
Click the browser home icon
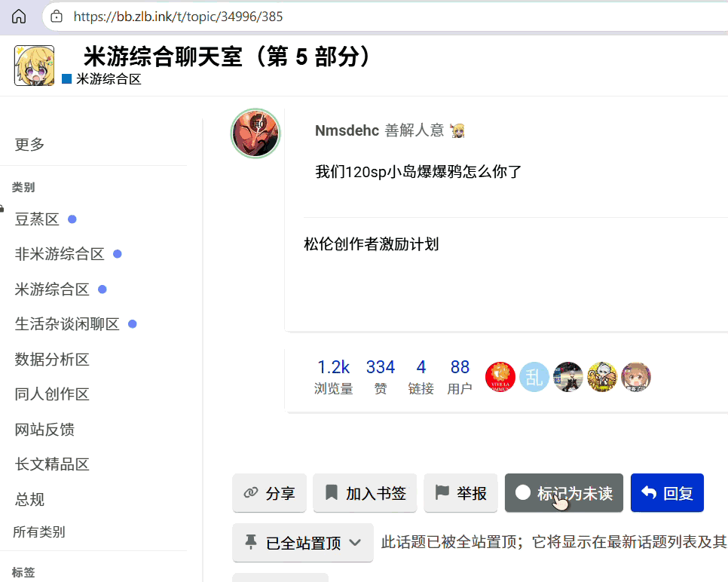click(18, 16)
